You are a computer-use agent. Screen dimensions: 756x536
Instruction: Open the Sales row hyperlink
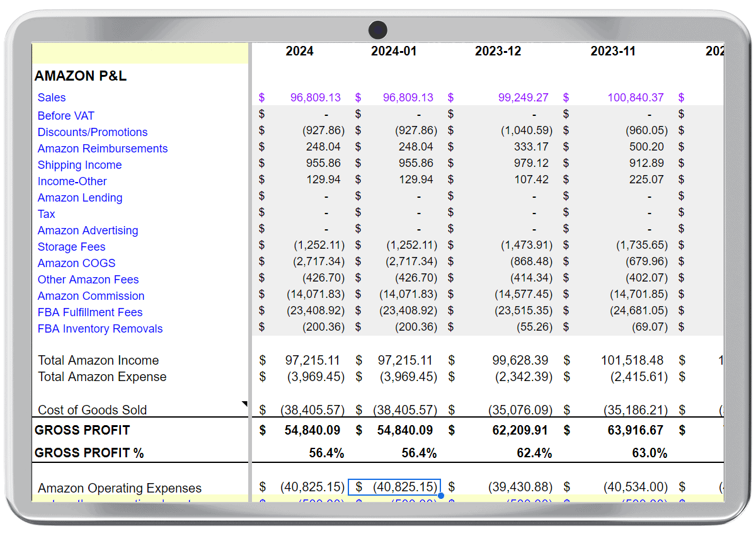(51, 98)
